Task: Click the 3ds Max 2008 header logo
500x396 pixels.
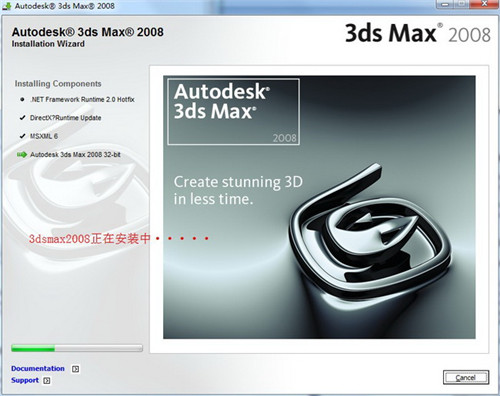Action: pyautogui.click(x=418, y=33)
